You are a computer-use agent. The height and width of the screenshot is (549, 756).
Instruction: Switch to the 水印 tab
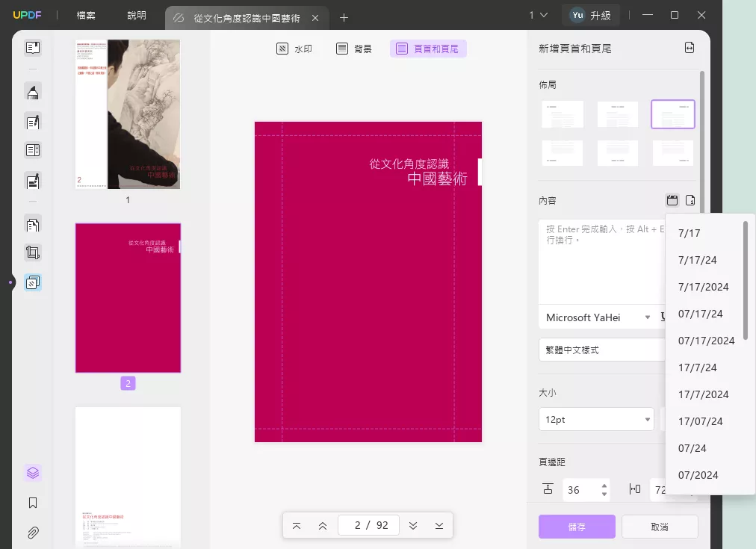pyautogui.click(x=294, y=49)
